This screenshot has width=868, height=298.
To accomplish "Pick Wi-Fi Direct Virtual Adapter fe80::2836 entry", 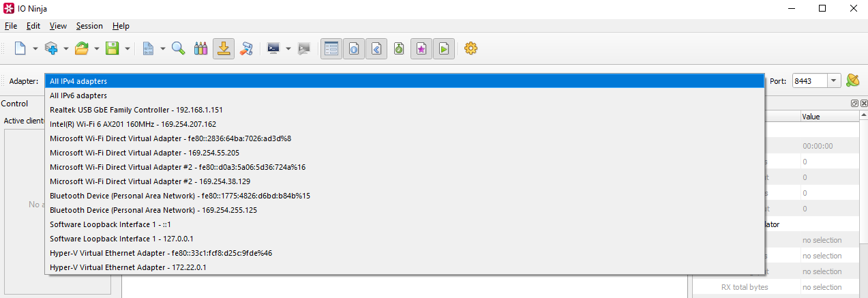I will point(404,138).
